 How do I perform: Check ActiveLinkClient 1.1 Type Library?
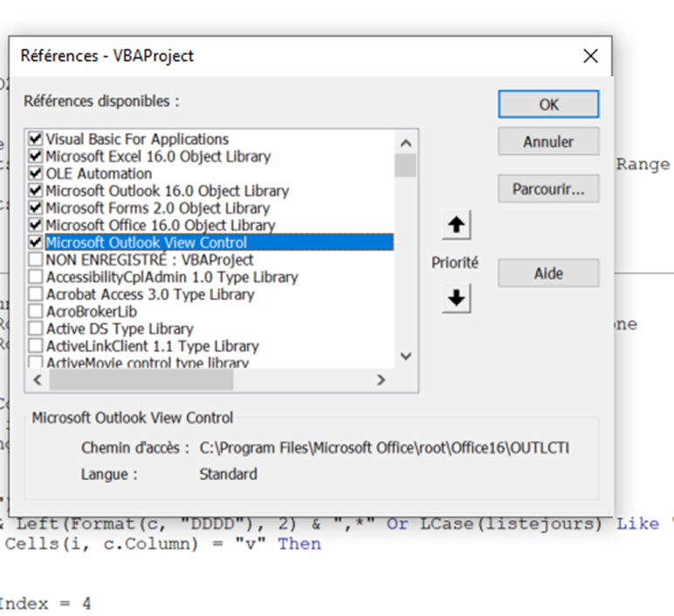[35, 346]
